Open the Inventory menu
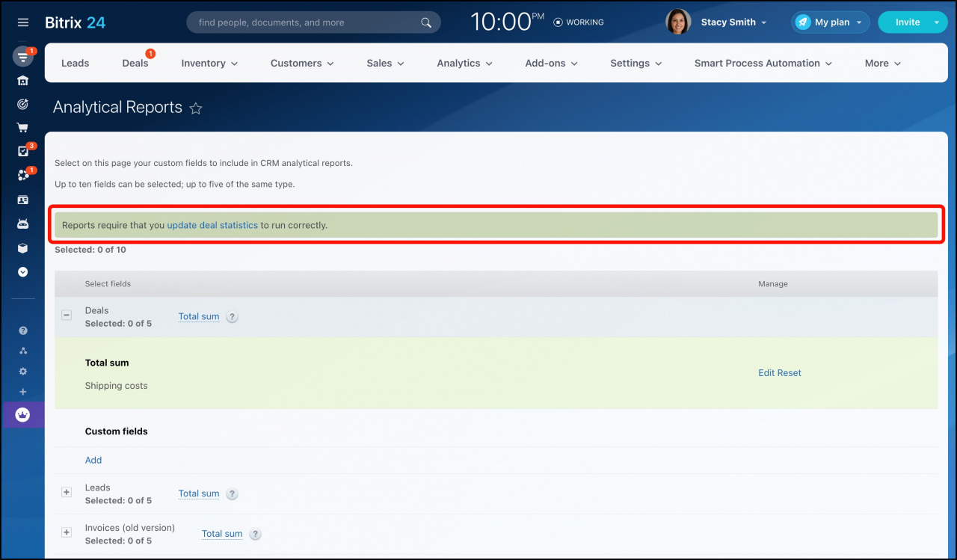957x560 pixels. click(209, 63)
